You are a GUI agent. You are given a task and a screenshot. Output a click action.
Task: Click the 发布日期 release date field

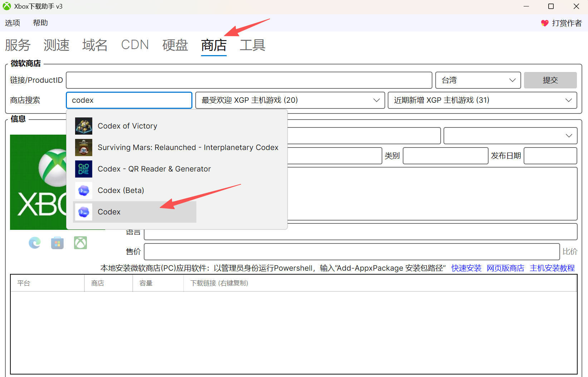(x=550, y=156)
